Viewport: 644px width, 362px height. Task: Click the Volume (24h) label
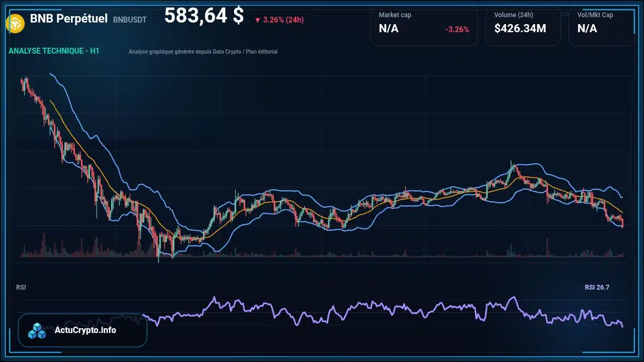tap(513, 15)
